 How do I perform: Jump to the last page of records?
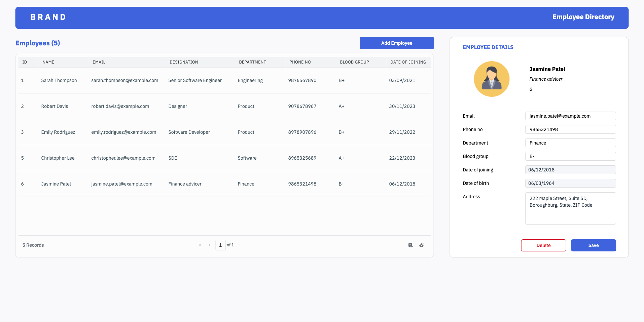click(249, 245)
